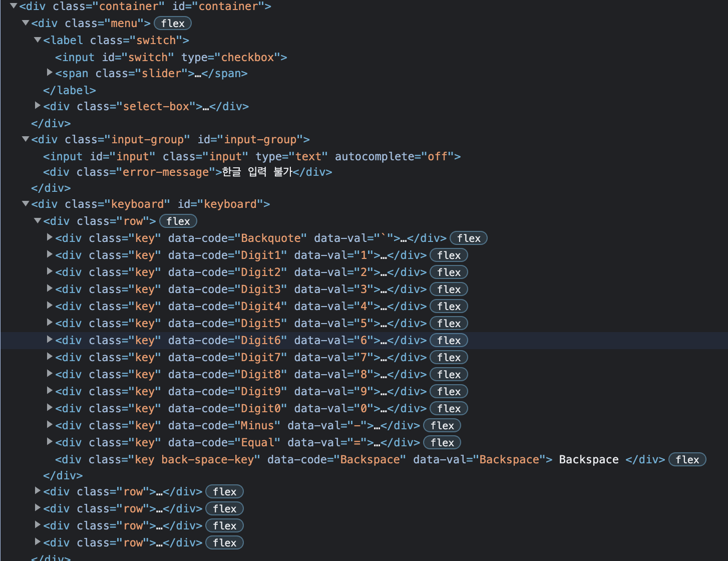Viewport: 728px width, 561px height.
Task: Toggle flex badge on Backspace key
Action: tap(687, 460)
